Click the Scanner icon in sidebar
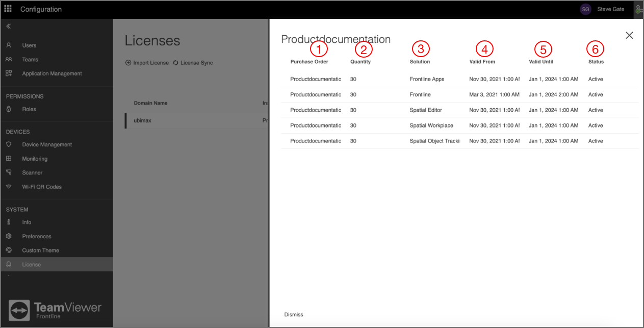Image resolution: width=644 pixels, height=328 pixels. [9, 172]
